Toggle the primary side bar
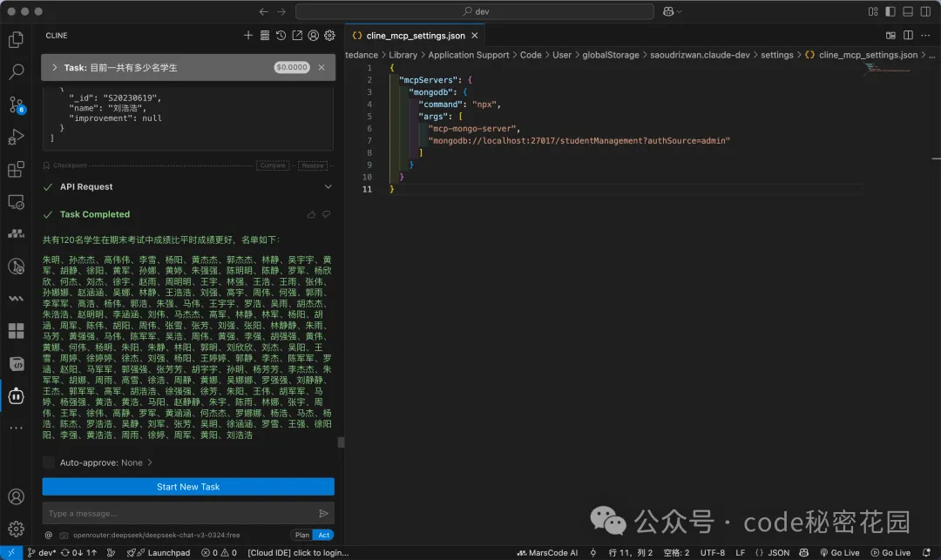Image resolution: width=941 pixels, height=560 pixels. 890,11
